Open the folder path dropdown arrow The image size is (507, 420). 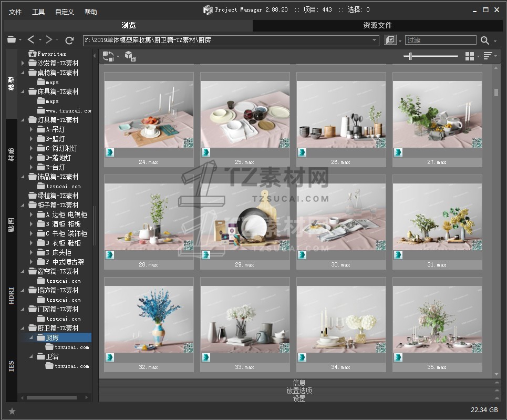point(374,40)
